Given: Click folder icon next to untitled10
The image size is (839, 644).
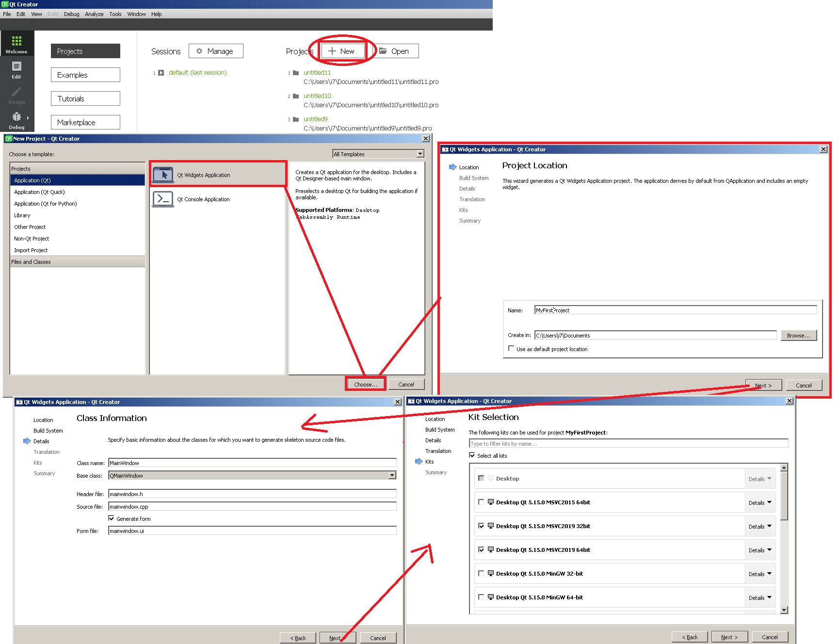Looking at the screenshot, I should pyautogui.click(x=296, y=96).
